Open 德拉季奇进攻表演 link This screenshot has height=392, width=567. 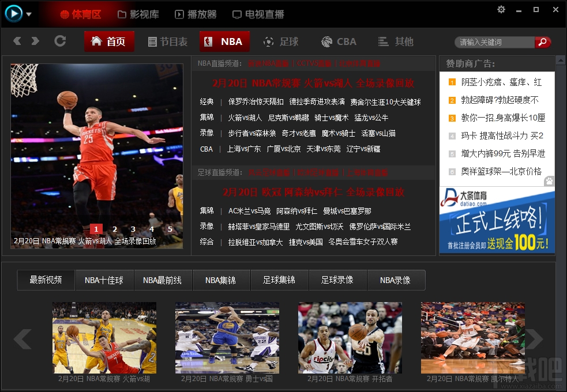[x=317, y=102]
